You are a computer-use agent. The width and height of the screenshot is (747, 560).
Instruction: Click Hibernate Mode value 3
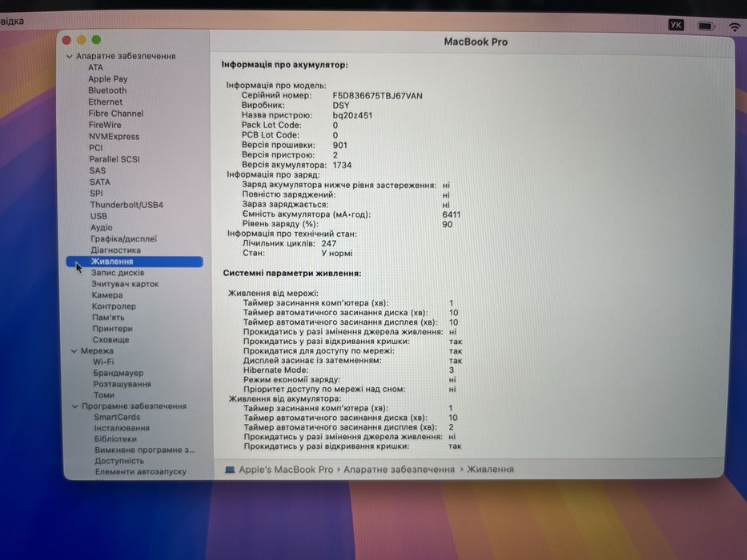coord(451,370)
